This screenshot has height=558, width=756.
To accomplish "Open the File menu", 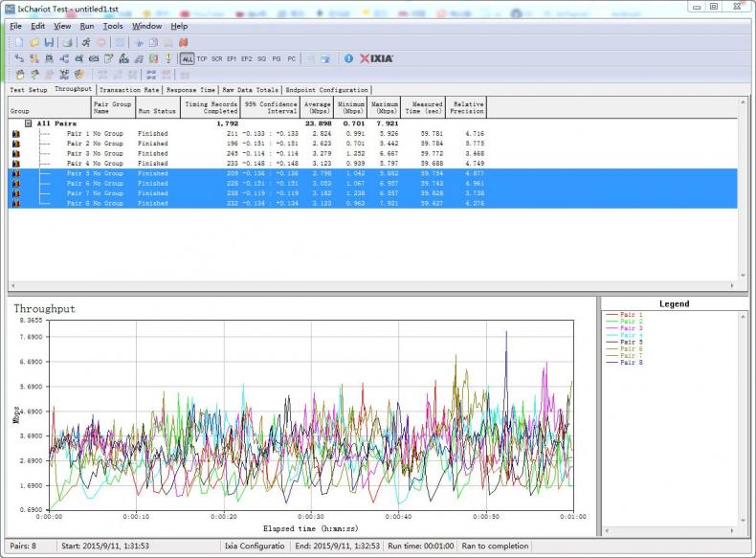I will [x=15, y=26].
